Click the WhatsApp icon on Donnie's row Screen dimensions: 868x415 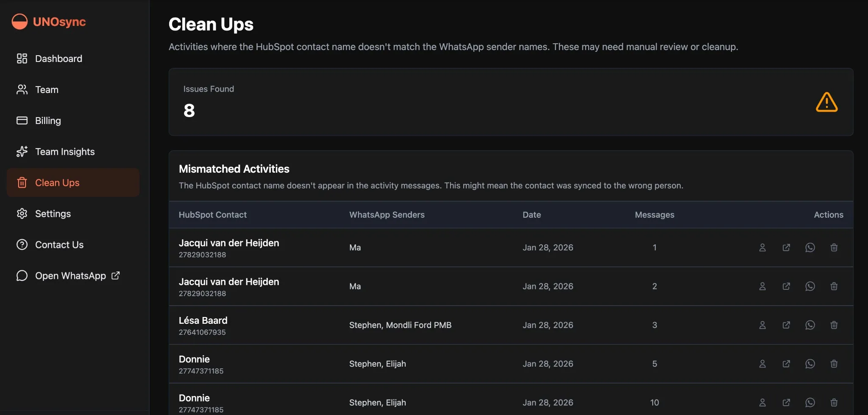810,364
